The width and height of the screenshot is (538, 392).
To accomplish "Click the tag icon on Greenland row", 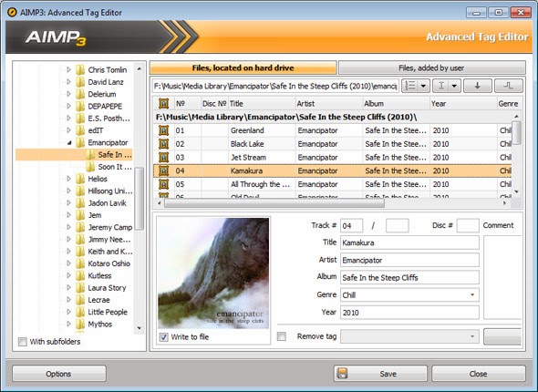I will pos(163,130).
